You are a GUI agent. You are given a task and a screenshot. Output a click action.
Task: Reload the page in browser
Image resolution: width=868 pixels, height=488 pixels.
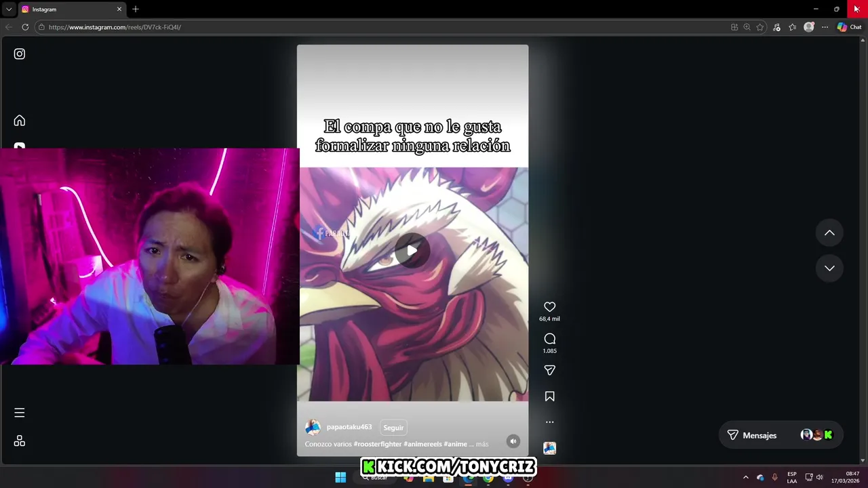25,27
